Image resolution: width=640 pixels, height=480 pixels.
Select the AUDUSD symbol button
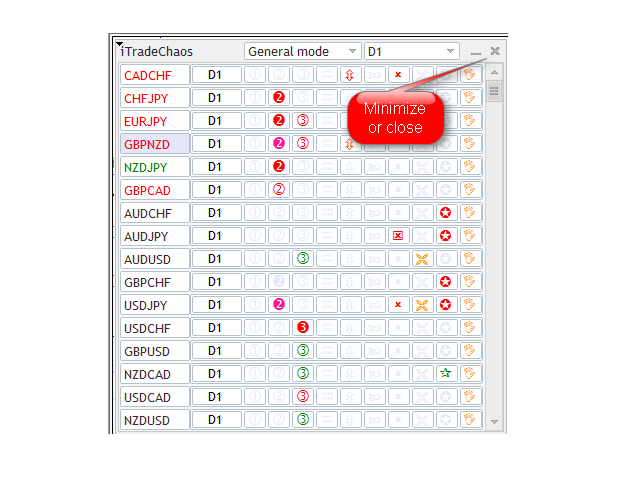[155, 259]
